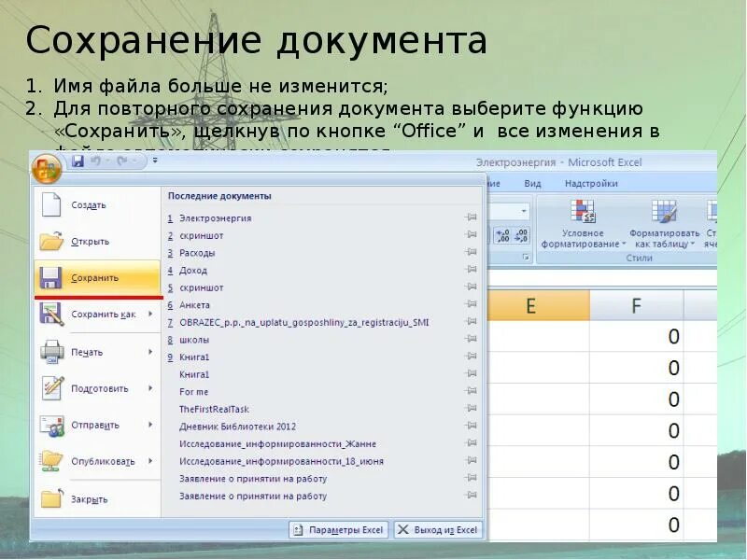The image size is (747, 560).
Task: Select column F header
Action: click(637, 305)
